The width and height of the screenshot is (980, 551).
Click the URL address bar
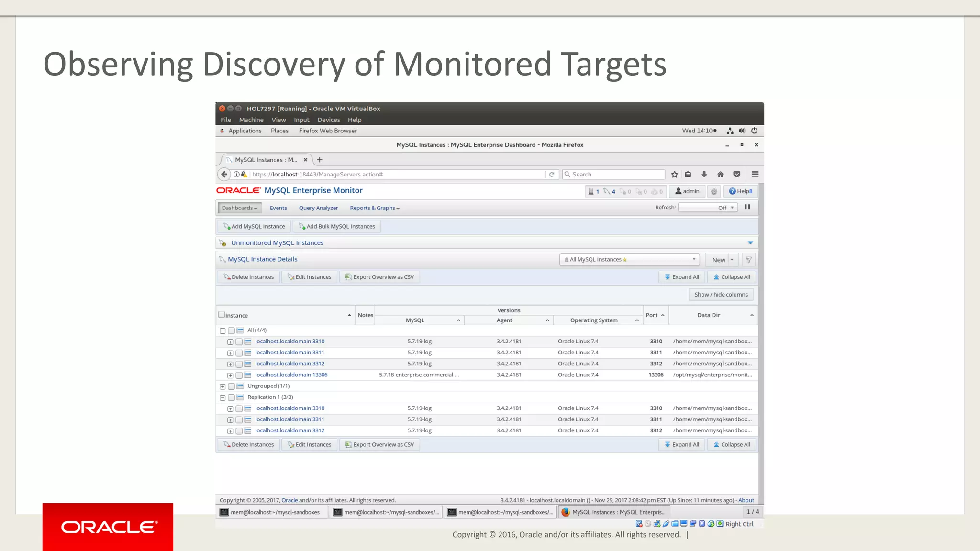(397, 175)
